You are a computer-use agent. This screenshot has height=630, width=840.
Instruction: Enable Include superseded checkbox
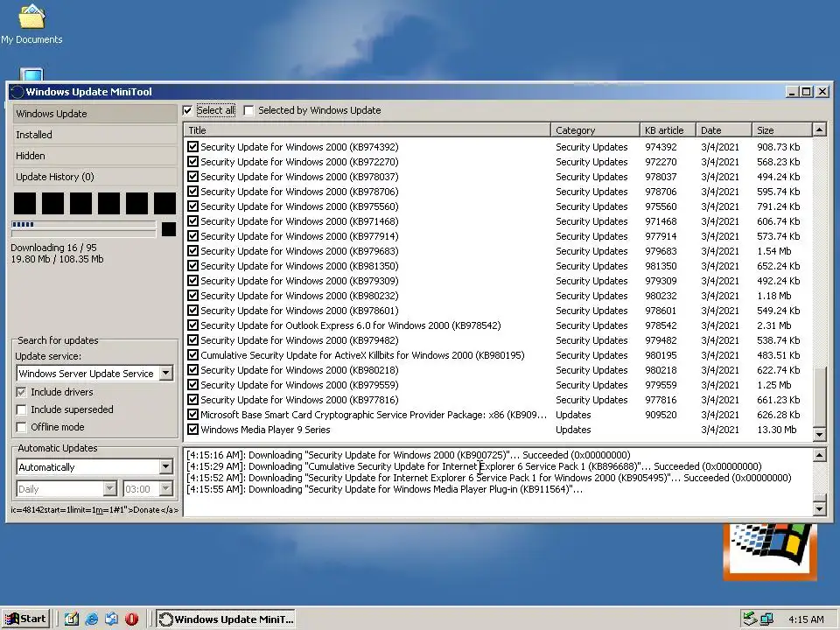point(21,409)
